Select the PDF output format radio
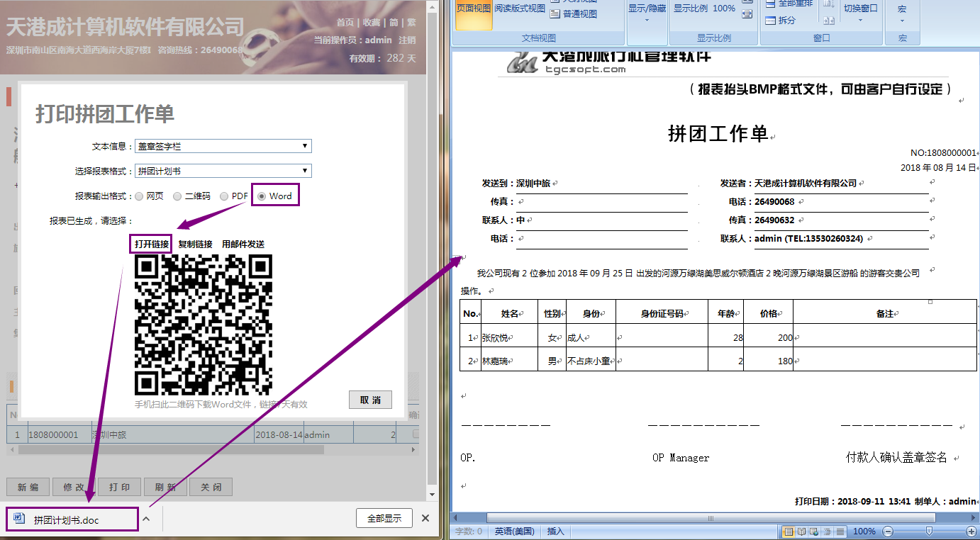The height and width of the screenshot is (540, 980). click(224, 196)
